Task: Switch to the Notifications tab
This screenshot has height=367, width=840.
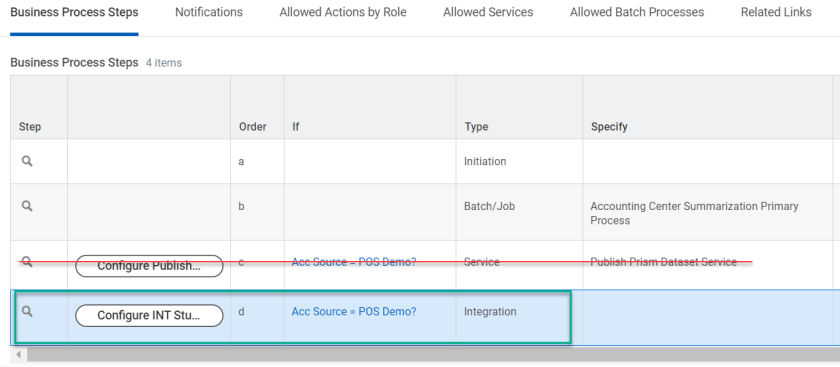Action: click(209, 12)
